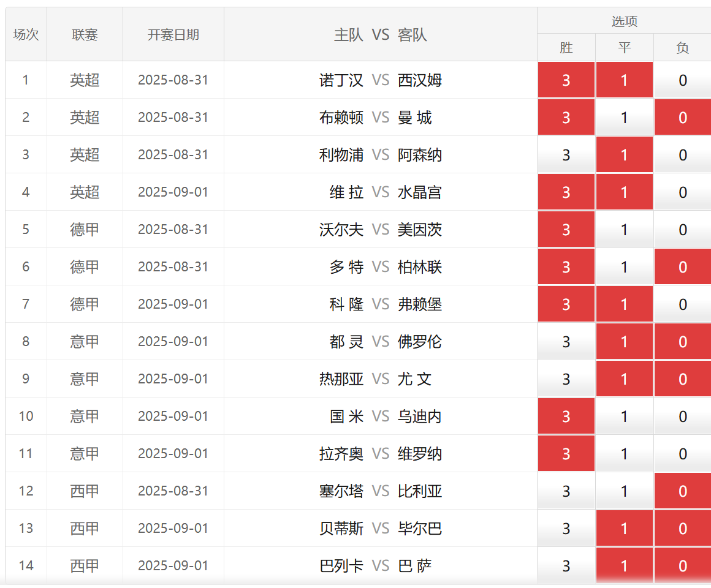
Task: Click the 场次 column header
Action: coord(26,34)
